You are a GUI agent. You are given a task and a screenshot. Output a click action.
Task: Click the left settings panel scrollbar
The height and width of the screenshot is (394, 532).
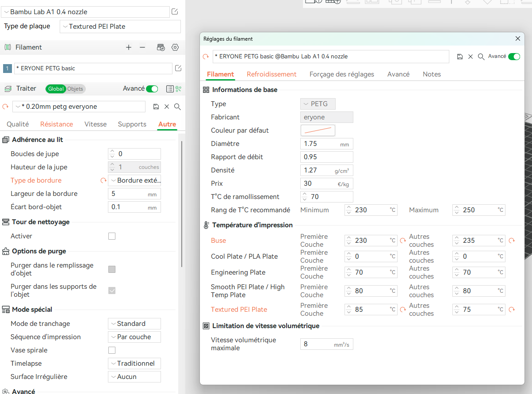tap(181, 203)
